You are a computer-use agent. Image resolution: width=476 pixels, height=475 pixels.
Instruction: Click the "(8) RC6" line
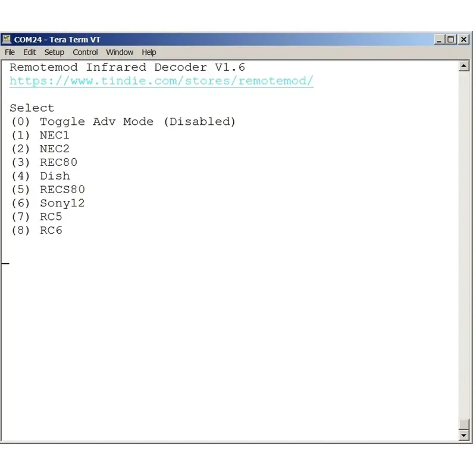point(36,230)
